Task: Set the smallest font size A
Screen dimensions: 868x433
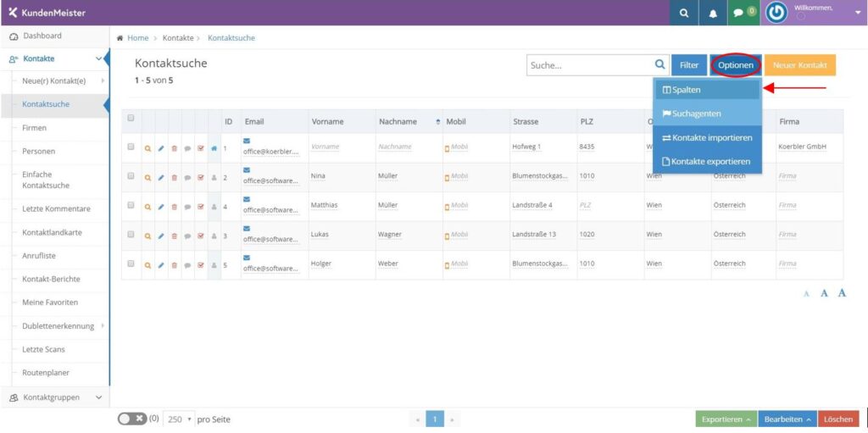Action: [x=807, y=294]
